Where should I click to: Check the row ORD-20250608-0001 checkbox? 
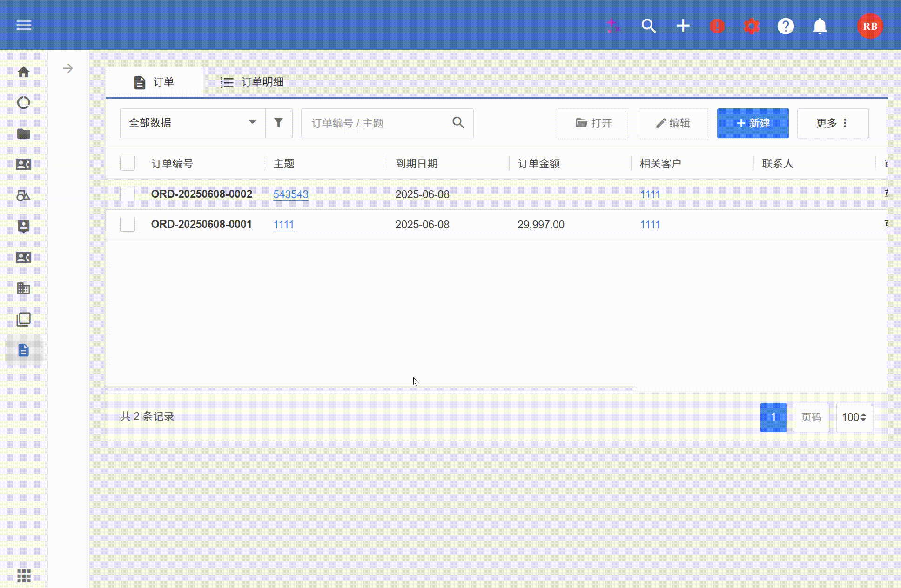tap(128, 224)
